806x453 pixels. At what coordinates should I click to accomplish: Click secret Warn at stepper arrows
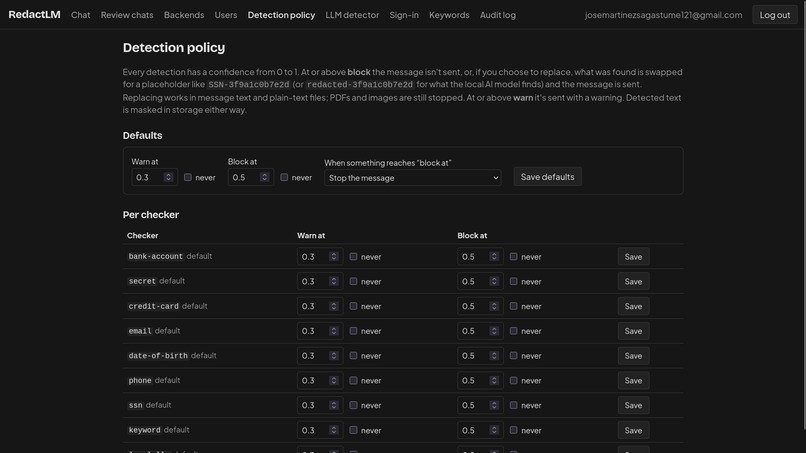tap(334, 281)
